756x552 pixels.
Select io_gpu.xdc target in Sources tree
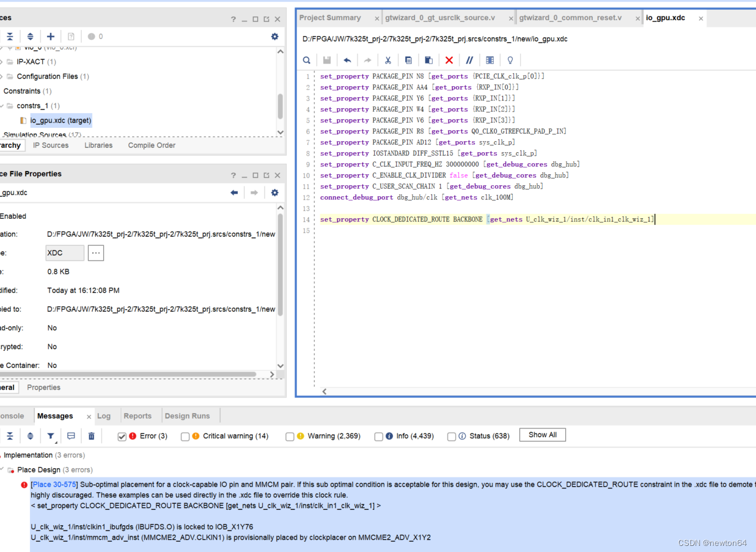(60, 120)
